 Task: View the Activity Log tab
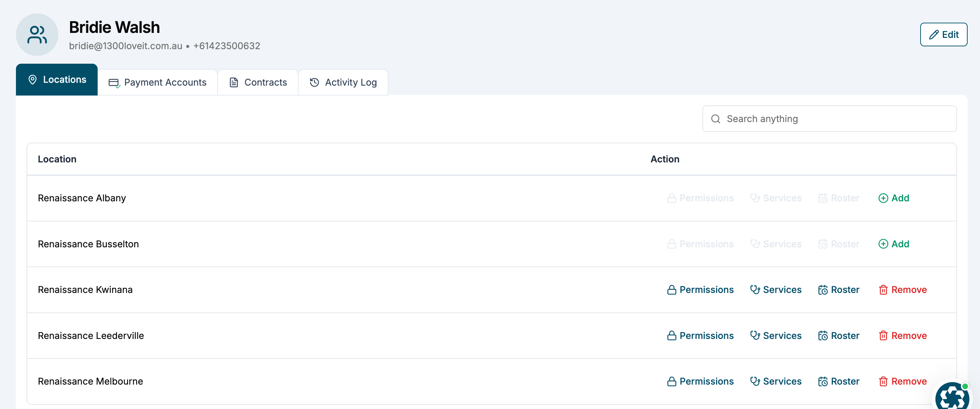343,82
